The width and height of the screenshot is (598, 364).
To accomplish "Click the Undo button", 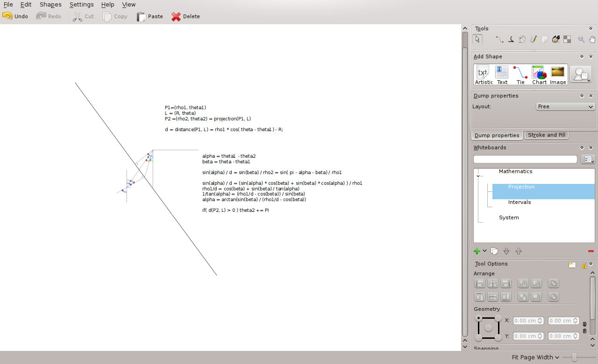I will tap(15, 16).
